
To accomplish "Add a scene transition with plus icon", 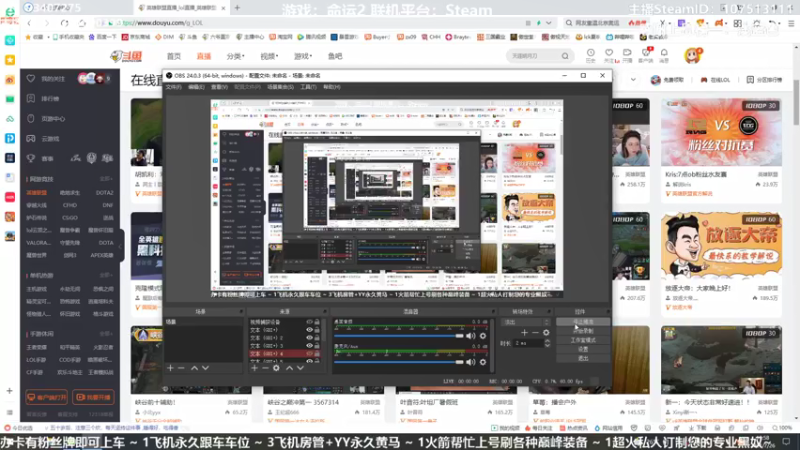I will tap(524, 333).
